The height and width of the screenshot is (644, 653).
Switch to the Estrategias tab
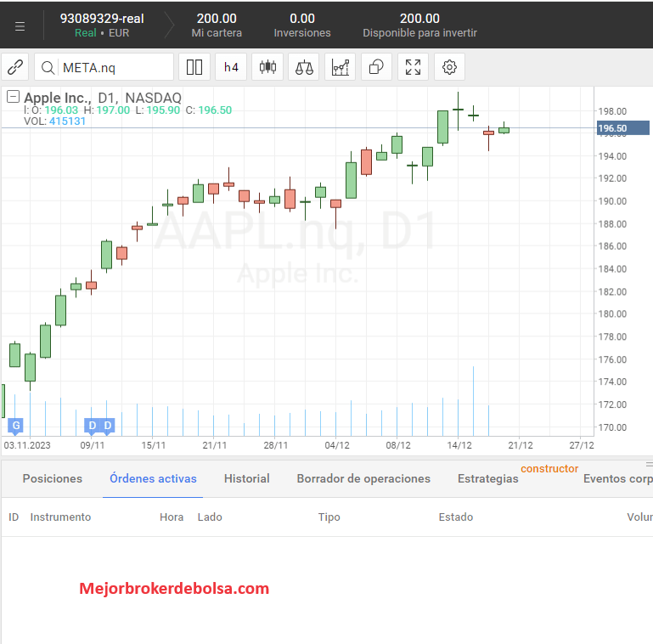pyautogui.click(x=487, y=479)
